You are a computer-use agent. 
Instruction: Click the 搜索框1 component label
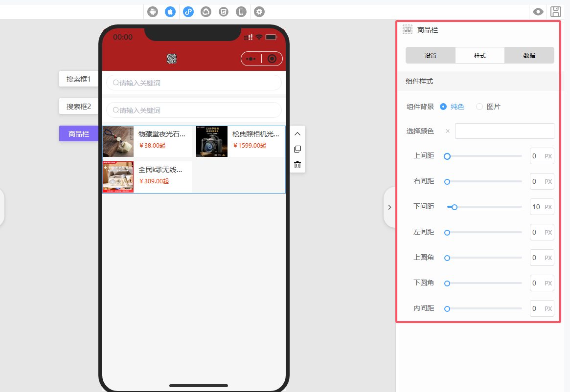(79, 79)
